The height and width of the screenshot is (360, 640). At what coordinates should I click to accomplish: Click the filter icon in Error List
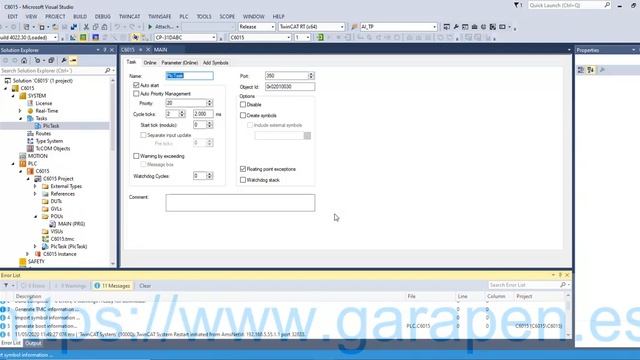(6, 285)
